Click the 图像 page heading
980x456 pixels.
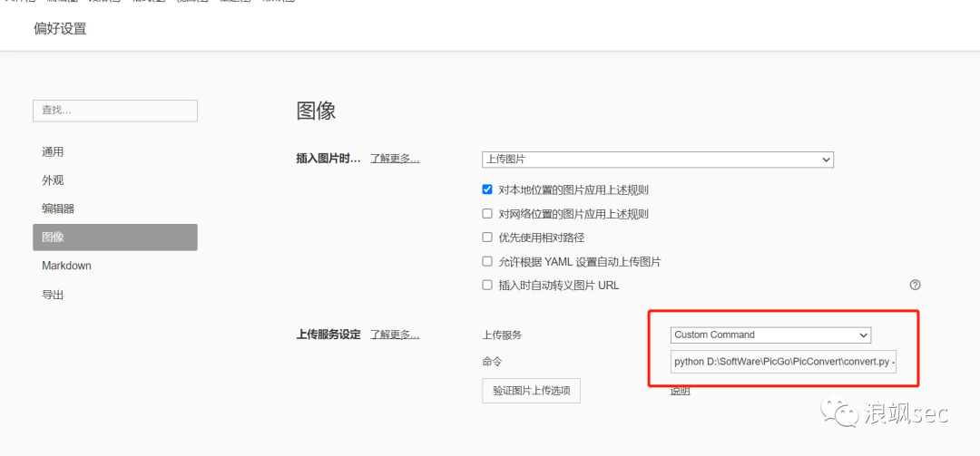(x=317, y=111)
